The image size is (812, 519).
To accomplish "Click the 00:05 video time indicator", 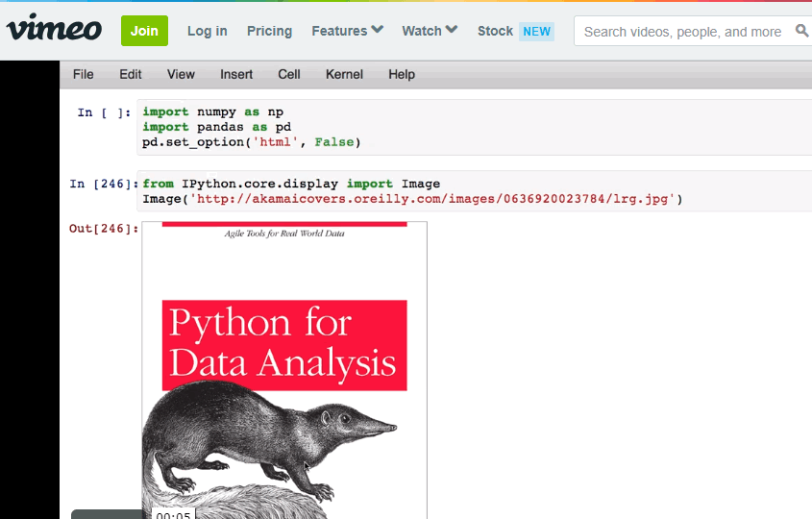I will (174, 515).
